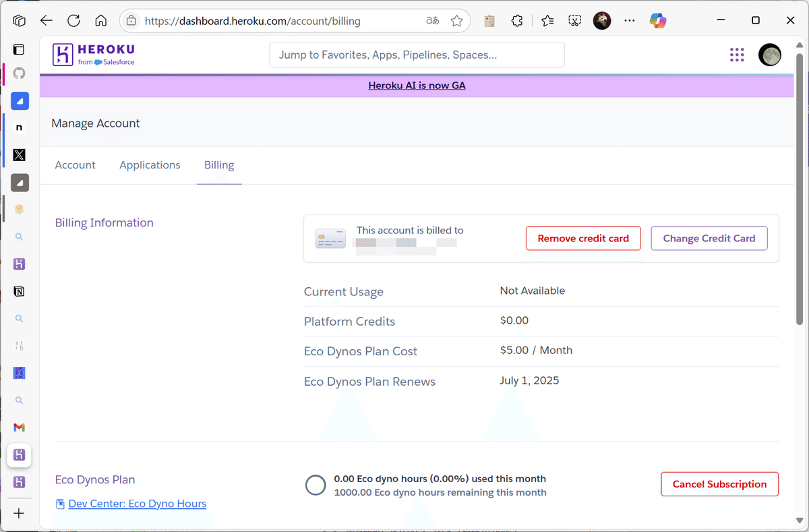
Task: Click the Eco dyno usage circle indicator
Action: click(x=316, y=485)
